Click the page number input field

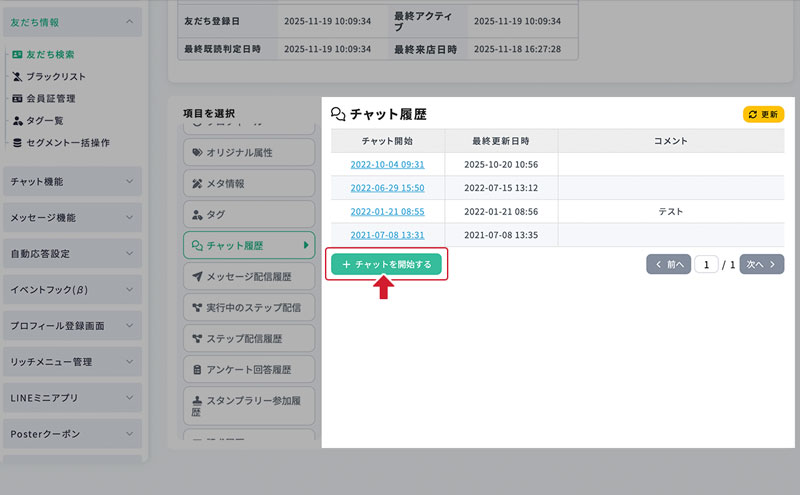(708, 265)
